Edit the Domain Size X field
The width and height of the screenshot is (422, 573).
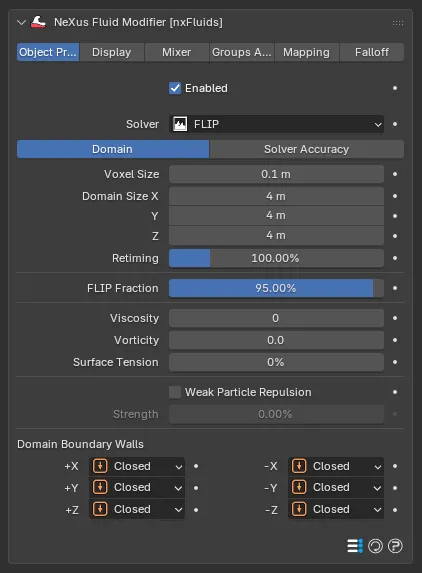pos(276,196)
